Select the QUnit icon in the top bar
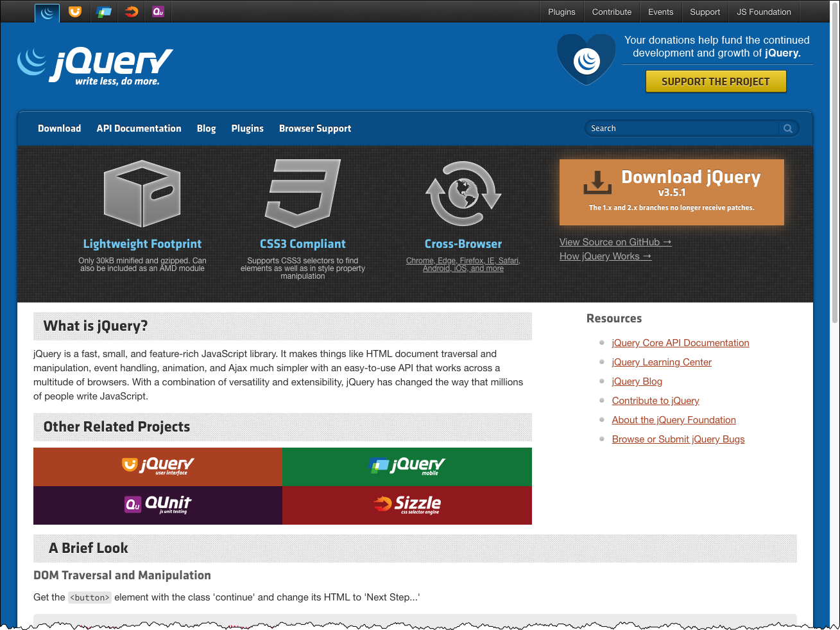Screen dimensions: 840x630 [158, 12]
